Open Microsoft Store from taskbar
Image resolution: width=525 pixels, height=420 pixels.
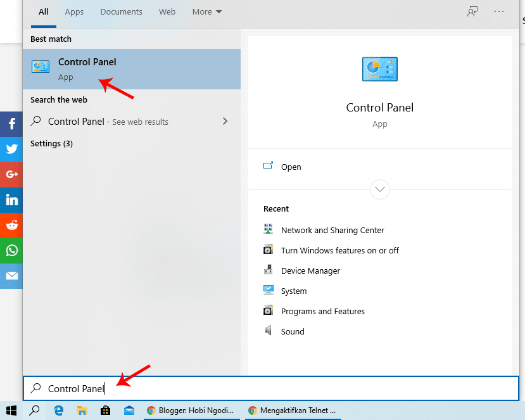106,410
